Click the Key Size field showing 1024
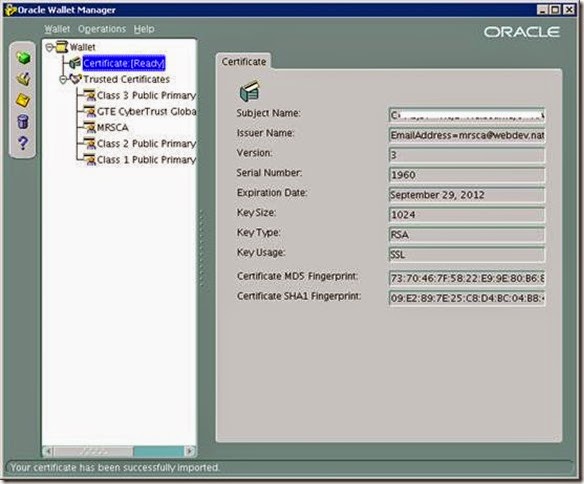584x484 pixels. 467,214
